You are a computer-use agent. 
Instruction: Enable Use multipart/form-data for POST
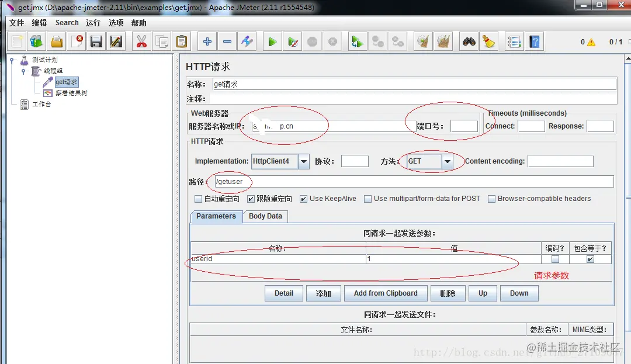click(x=367, y=199)
